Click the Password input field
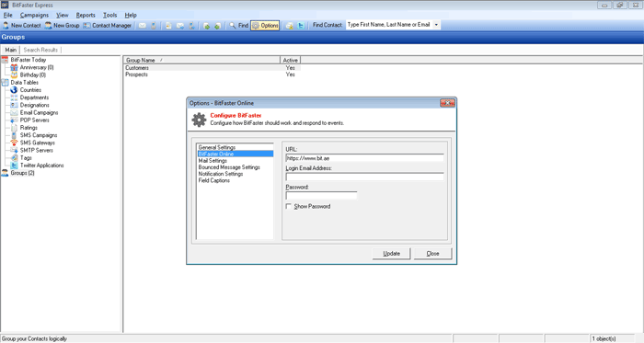The width and height of the screenshot is (644, 343). tap(321, 196)
